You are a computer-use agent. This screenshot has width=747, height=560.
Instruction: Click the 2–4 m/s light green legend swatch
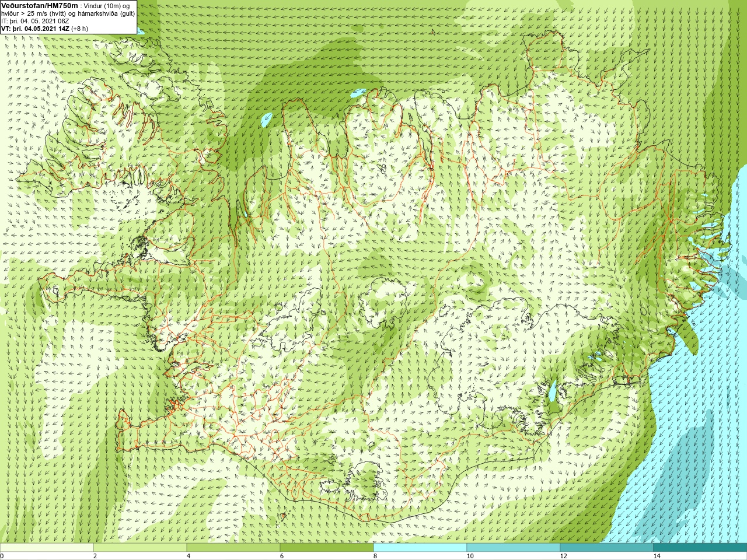140,548
